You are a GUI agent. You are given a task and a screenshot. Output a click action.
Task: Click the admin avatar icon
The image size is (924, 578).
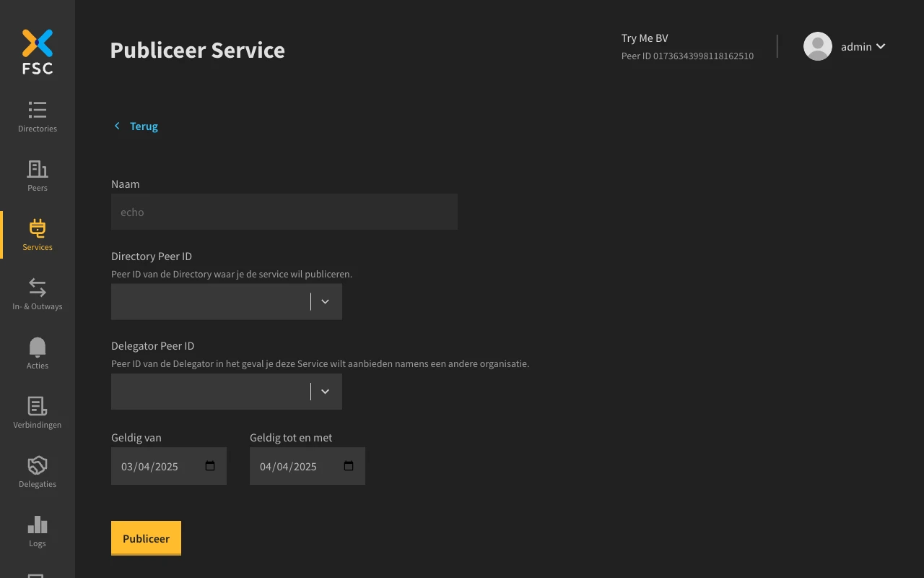point(818,46)
